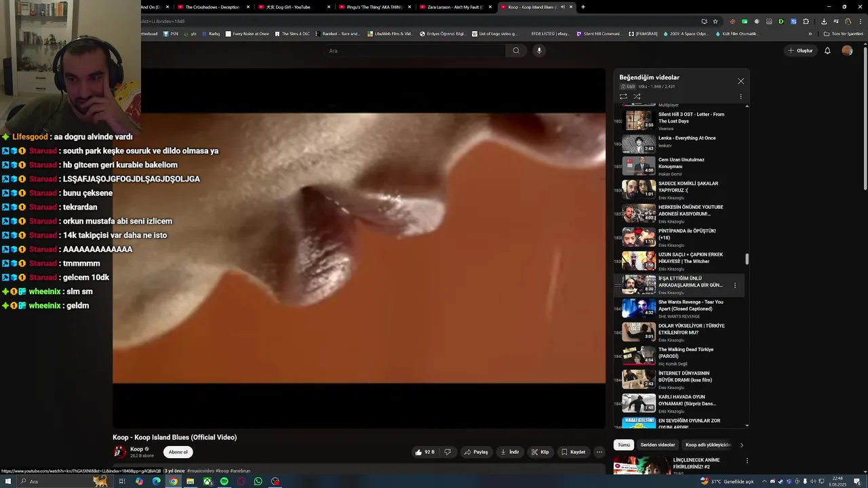Click the YouTube search magnifier button

tap(516, 50)
